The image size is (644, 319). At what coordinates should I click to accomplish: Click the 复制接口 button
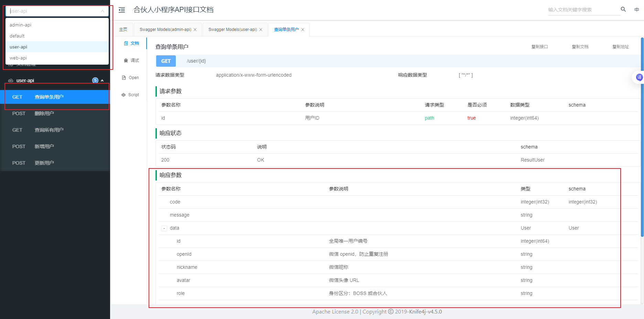(x=540, y=46)
